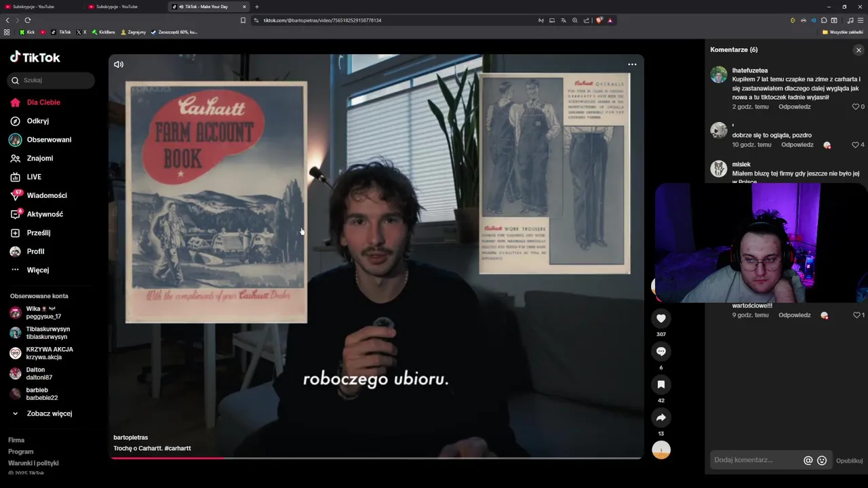868x488 pixels.
Task: Reply to the 9 godz. temu comment
Action: pos(794,315)
